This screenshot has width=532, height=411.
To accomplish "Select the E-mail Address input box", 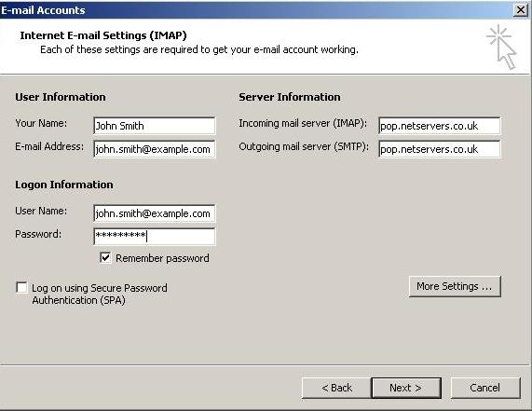I will [x=155, y=149].
